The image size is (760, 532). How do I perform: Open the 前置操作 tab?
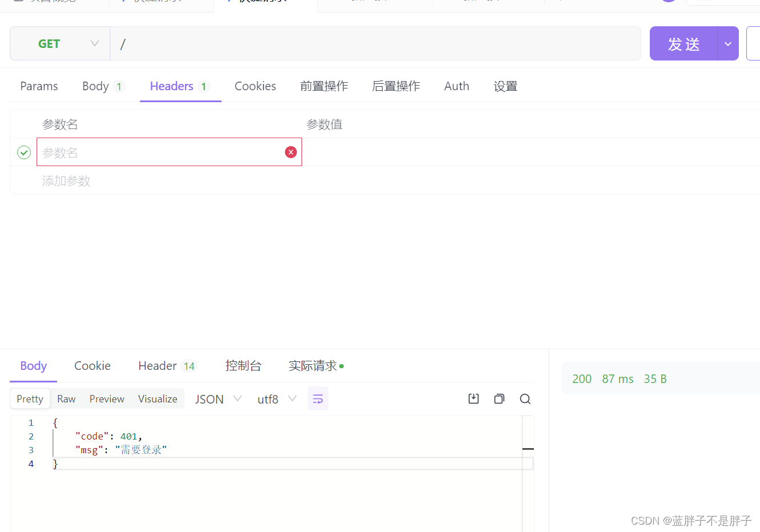pos(324,86)
